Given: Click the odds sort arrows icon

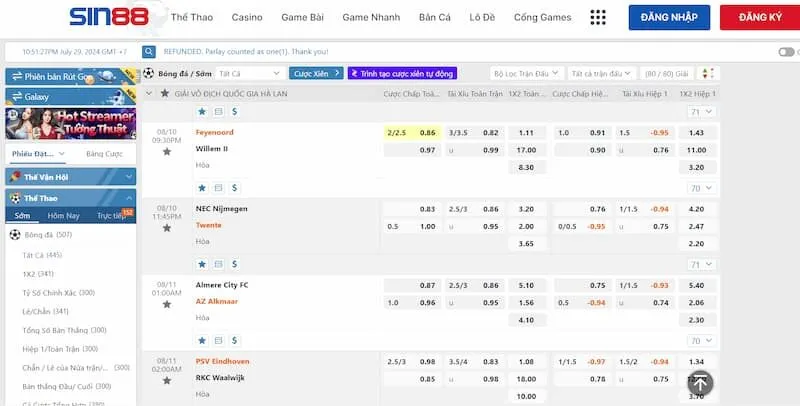Looking at the screenshot, I should (708, 73).
